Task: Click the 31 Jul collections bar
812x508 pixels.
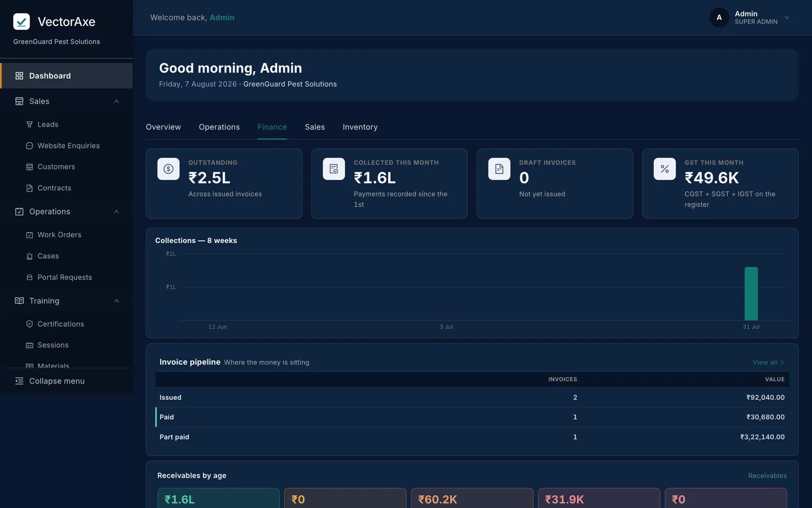Action: click(x=751, y=294)
